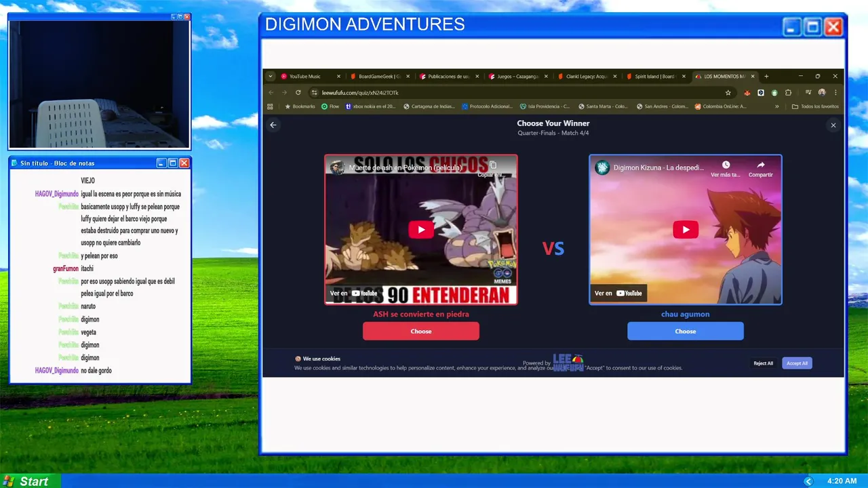The height and width of the screenshot is (488, 868).
Task: Open the apps grid icon in the bookmarks bar
Action: (270, 106)
